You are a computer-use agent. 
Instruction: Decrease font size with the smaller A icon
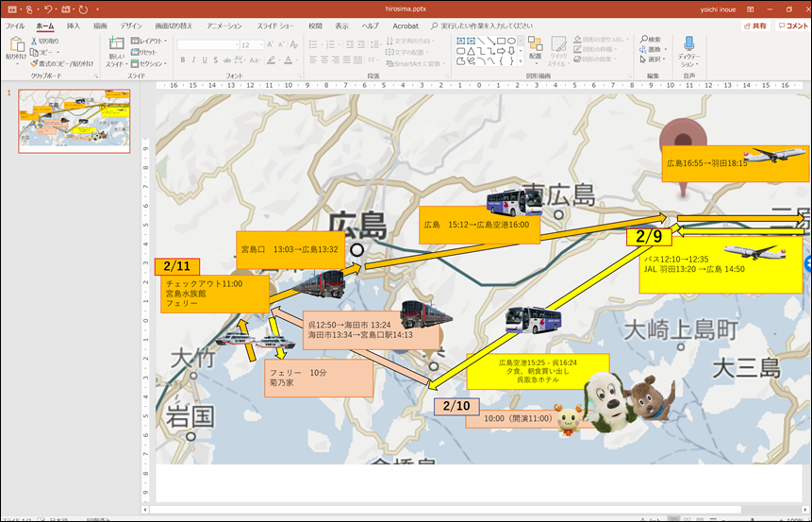tap(281, 45)
